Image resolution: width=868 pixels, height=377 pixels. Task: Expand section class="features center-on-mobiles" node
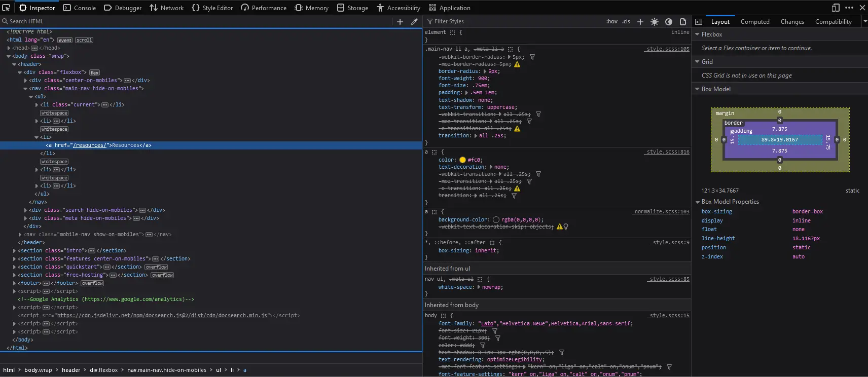pos(14,259)
